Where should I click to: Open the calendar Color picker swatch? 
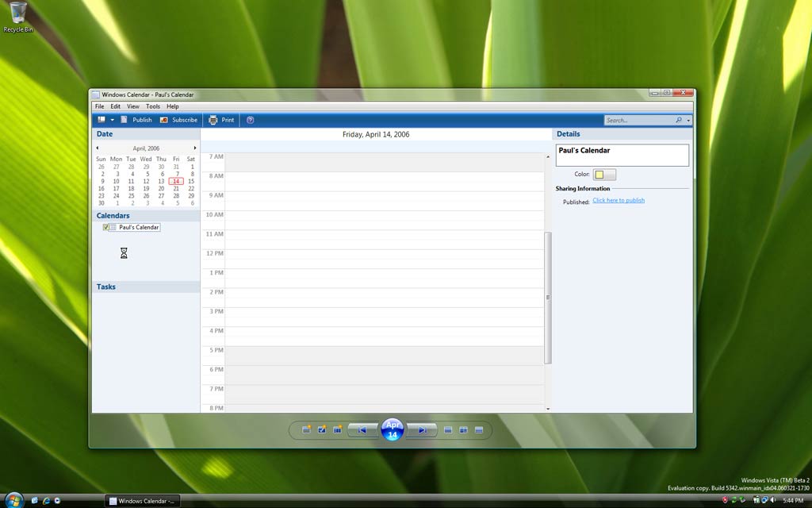tap(604, 175)
